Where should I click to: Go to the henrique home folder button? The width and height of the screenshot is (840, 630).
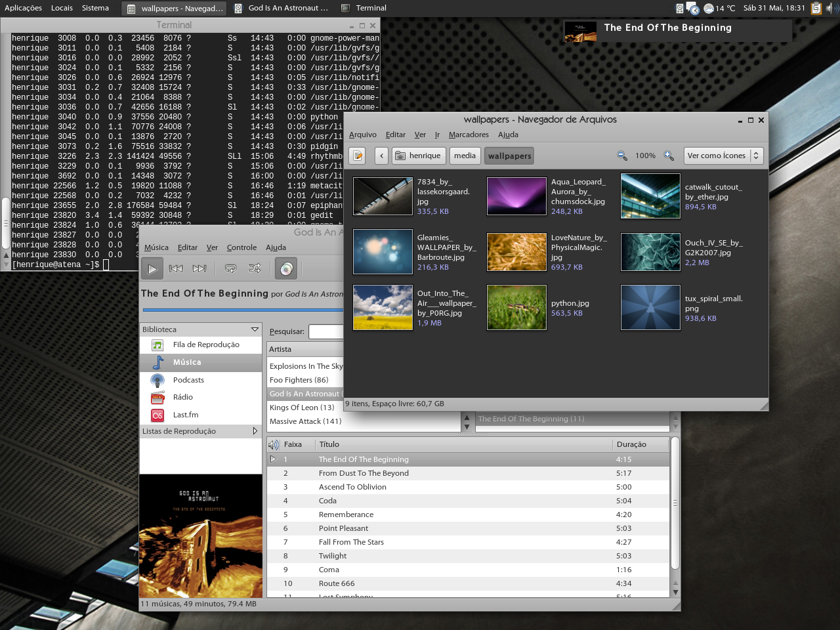(419, 156)
